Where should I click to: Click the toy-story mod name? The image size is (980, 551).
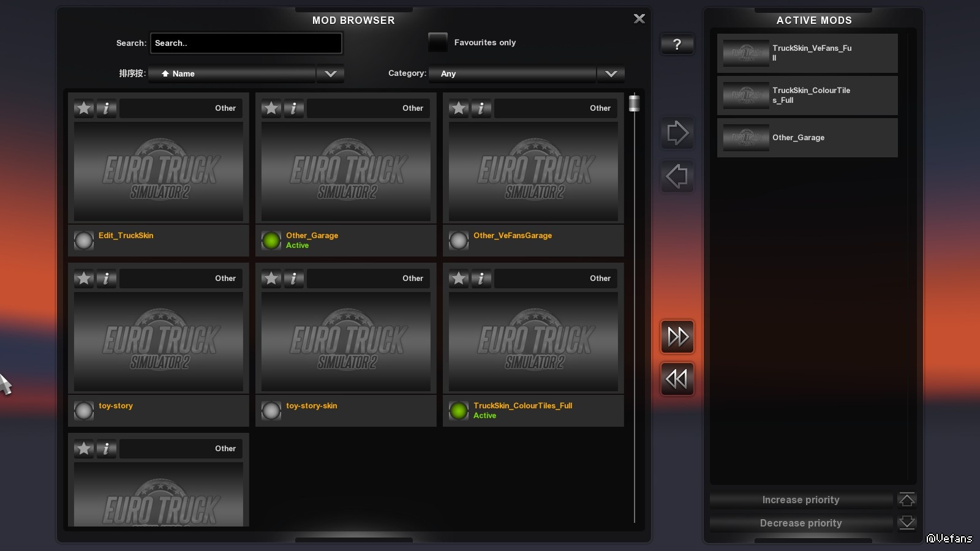pyautogui.click(x=116, y=406)
